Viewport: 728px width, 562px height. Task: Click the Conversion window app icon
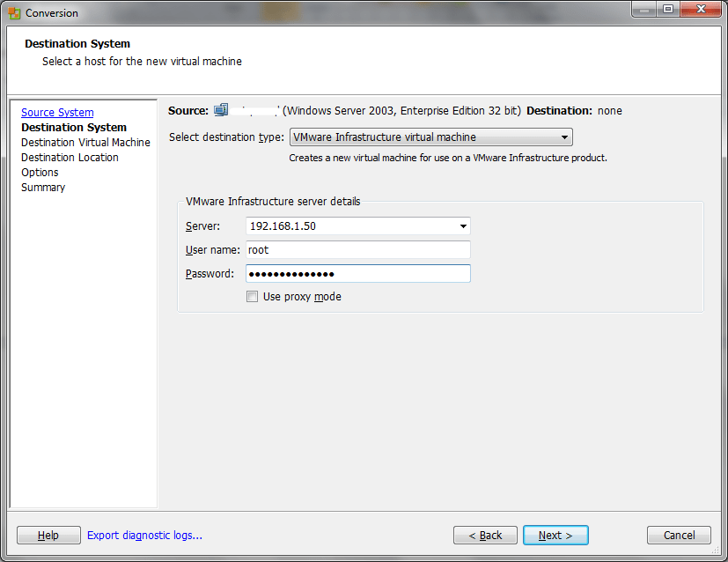click(14, 13)
